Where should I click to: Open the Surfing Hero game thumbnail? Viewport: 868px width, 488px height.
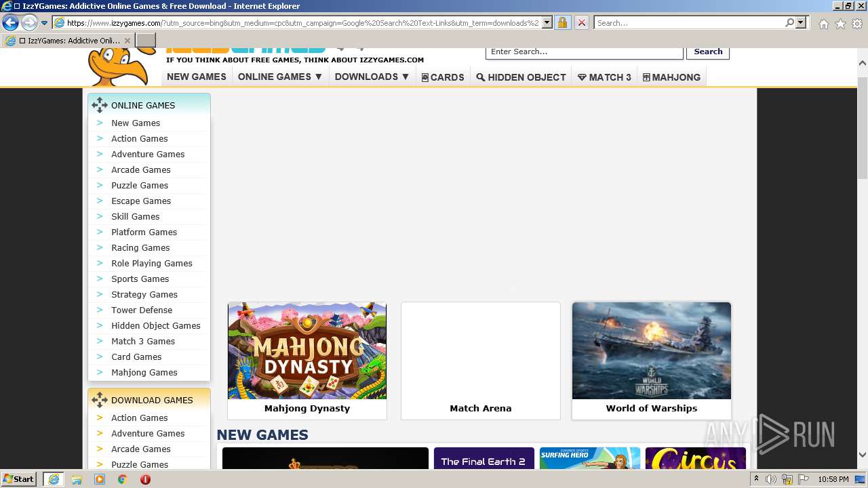(590, 458)
